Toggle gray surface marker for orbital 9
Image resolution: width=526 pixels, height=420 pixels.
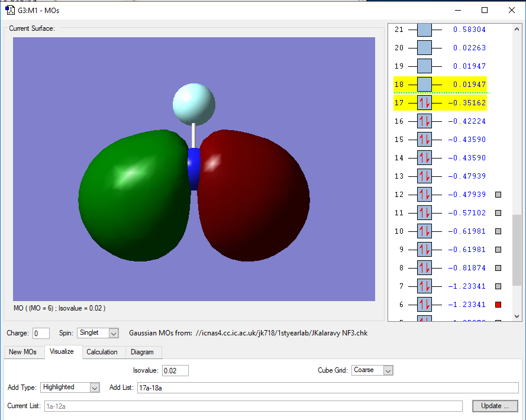[498, 250]
